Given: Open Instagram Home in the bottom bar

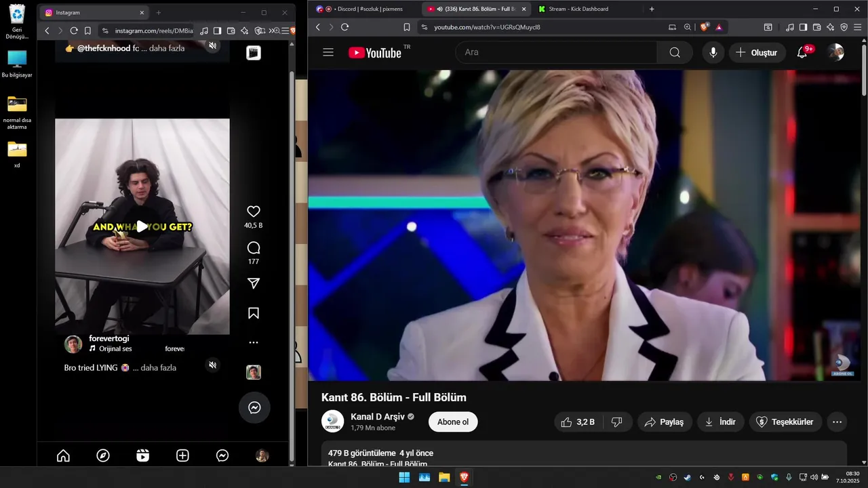Looking at the screenshot, I should [x=63, y=456].
